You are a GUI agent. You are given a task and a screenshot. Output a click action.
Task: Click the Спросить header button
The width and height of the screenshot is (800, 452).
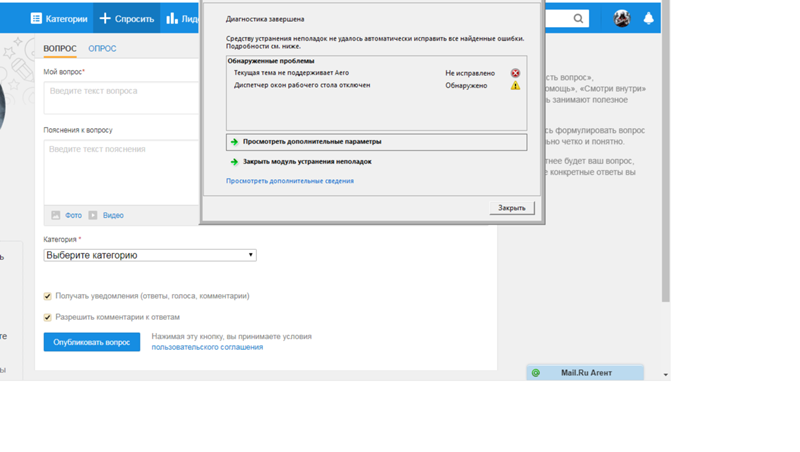pyautogui.click(x=127, y=19)
